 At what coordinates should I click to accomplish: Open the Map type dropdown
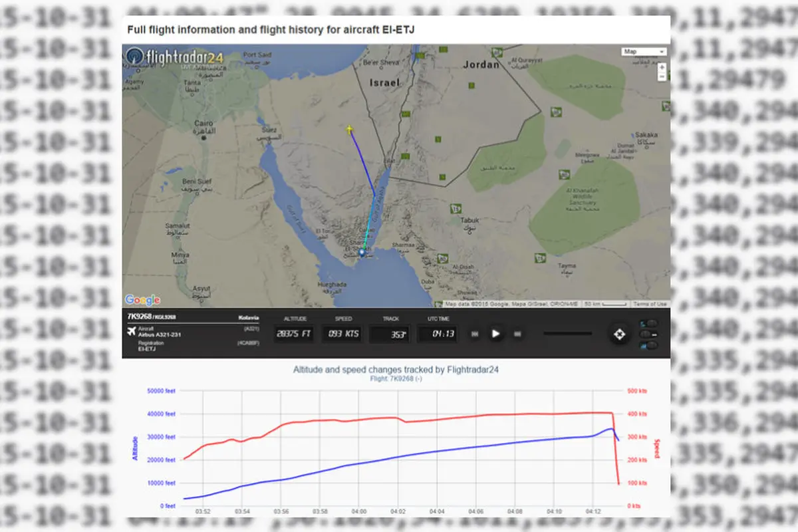(x=644, y=51)
